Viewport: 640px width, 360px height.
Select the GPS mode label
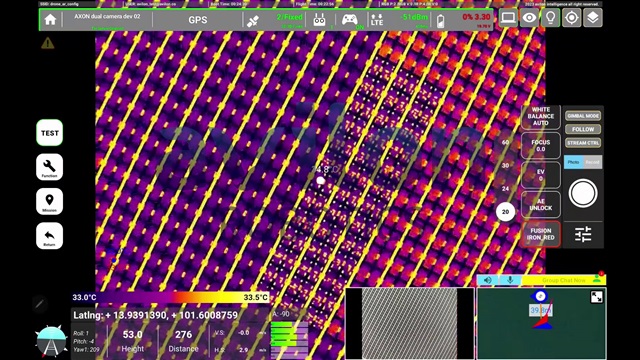coord(198,20)
